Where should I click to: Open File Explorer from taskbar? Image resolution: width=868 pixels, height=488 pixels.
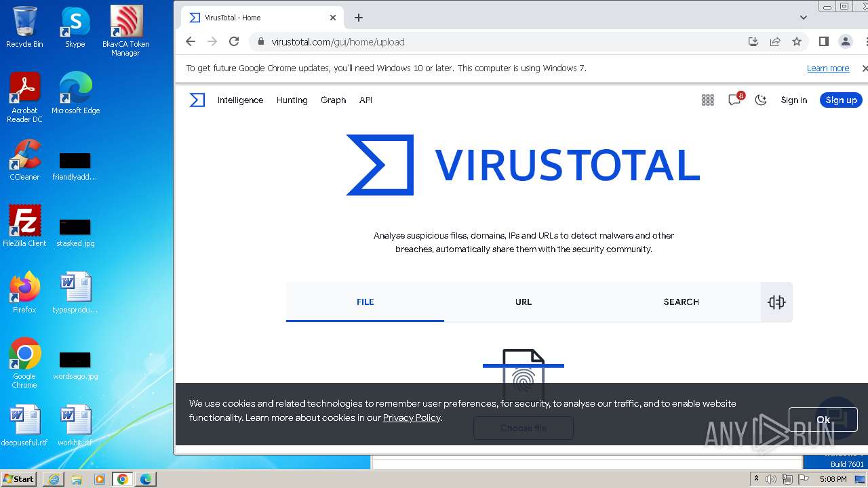(77, 479)
